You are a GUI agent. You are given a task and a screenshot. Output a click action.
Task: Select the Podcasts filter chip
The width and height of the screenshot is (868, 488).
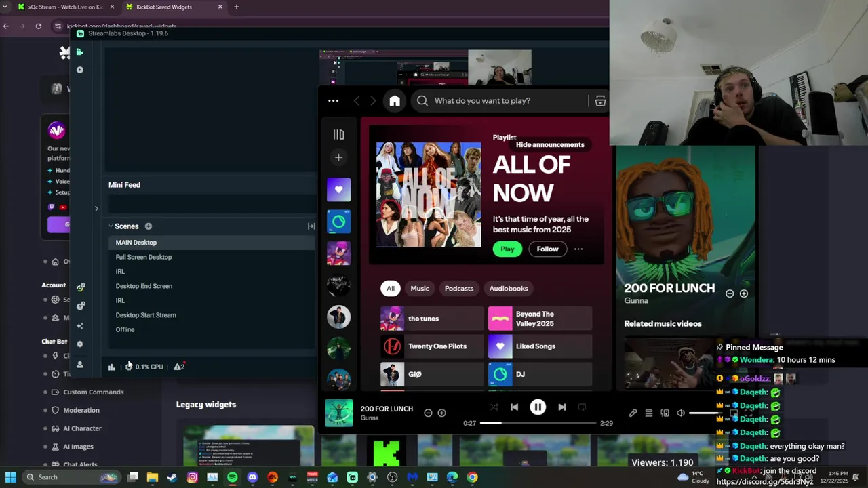[459, 288]
